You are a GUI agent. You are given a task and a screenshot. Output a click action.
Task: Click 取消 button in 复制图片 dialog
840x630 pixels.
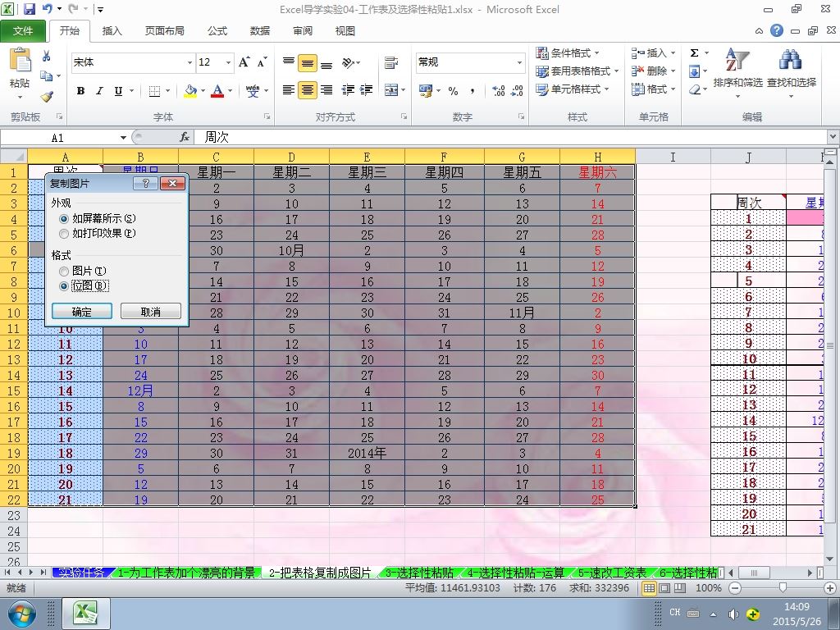pos(151,311)
